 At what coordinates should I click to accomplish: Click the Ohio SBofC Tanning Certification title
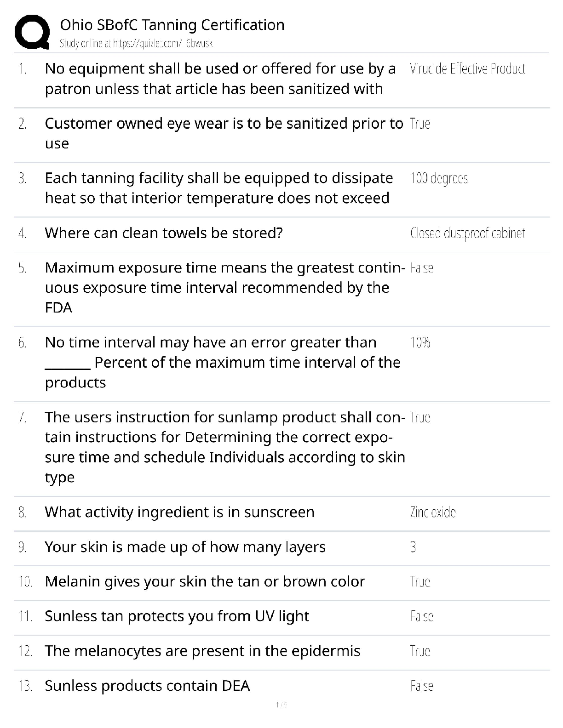(x=172, y=25)
